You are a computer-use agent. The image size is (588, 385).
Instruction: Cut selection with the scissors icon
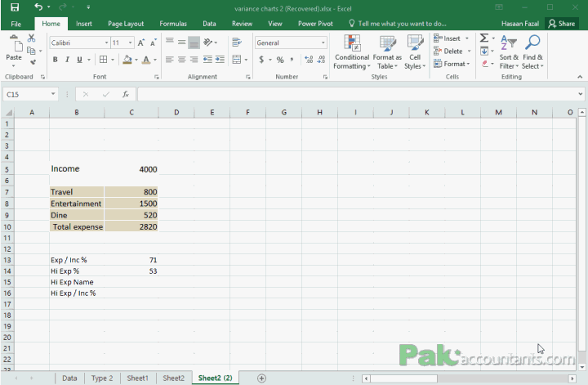[x=32, y=38]
